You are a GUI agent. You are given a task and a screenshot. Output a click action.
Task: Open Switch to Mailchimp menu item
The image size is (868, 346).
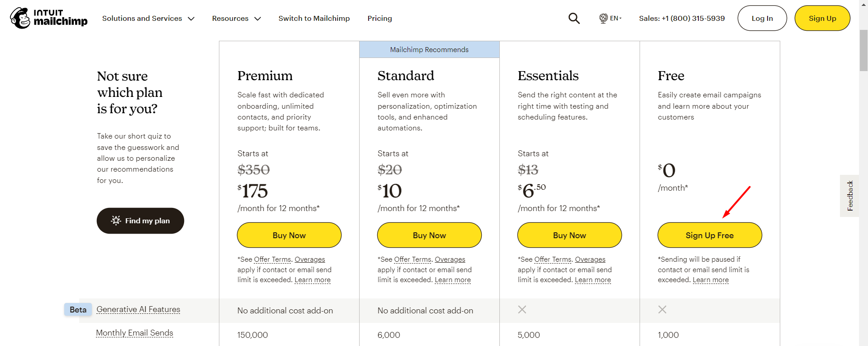[314, 19]
